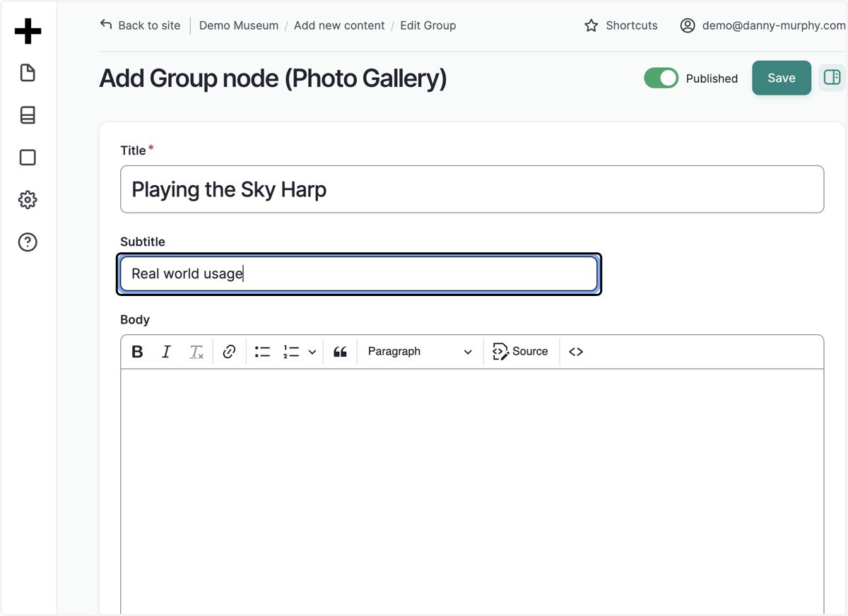Open the book icon in sidebar
This screenshot has height=616, width=848.
[x=28, y=115]
